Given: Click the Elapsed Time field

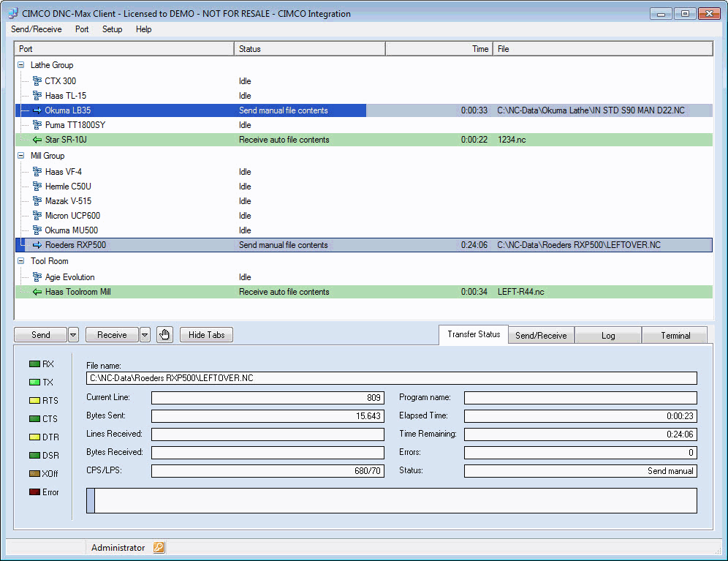Looking at the screenshot, I should tap(581, 416).
